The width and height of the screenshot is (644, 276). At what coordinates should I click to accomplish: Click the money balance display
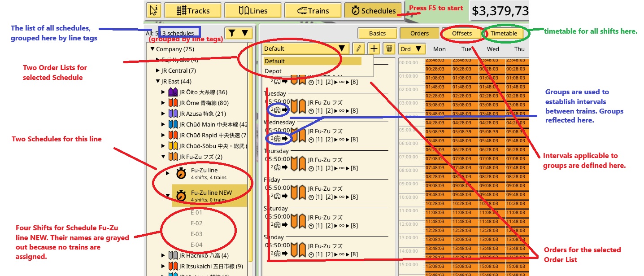click(500, 11)
